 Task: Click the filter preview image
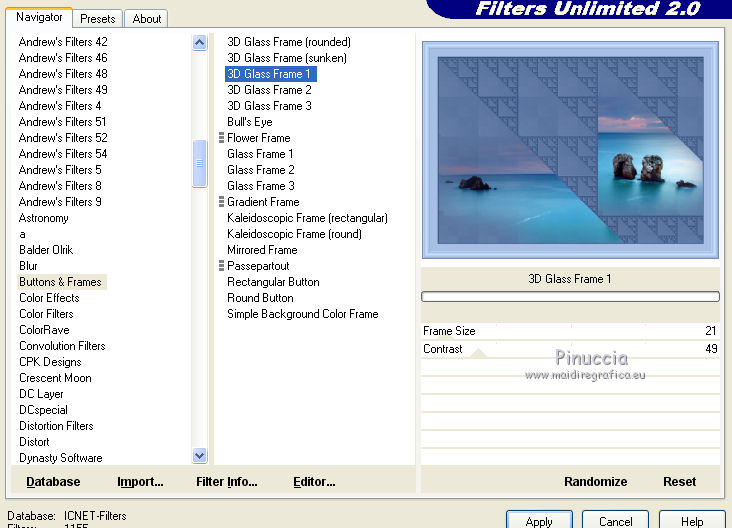tap(570, 150)
